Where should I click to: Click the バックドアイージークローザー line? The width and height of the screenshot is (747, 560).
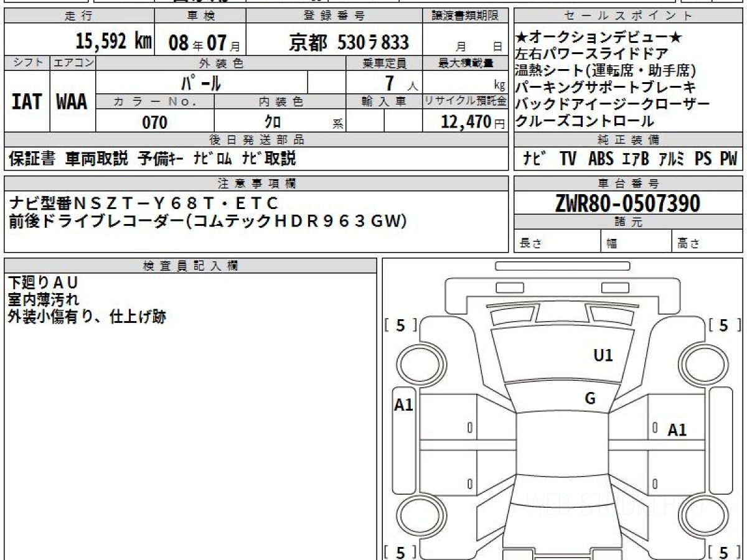(613, 105)
